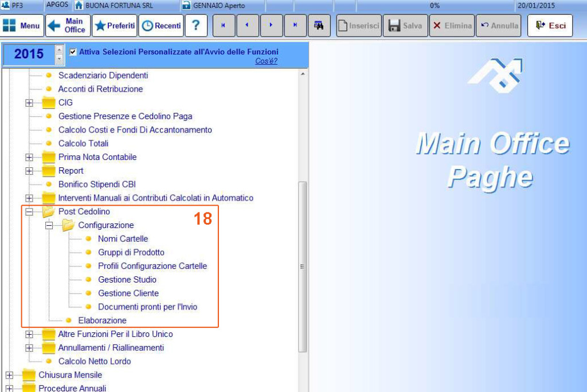This screenshot has width=587, height=392.
Task: Select Profili Configurazione Cartelle
Action: pos(152,266)
